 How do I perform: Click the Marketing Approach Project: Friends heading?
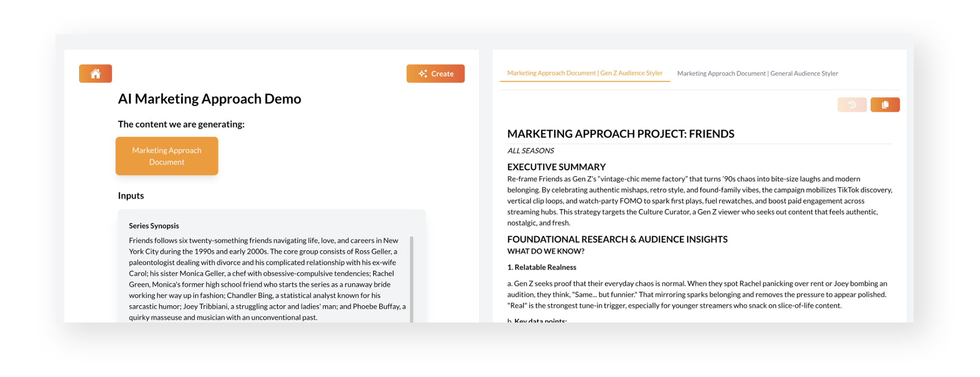620,134
